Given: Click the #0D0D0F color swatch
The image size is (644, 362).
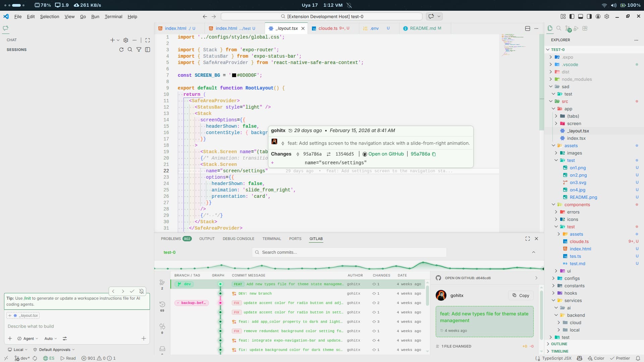Looking at the screenshot, I should coord(234,75).
